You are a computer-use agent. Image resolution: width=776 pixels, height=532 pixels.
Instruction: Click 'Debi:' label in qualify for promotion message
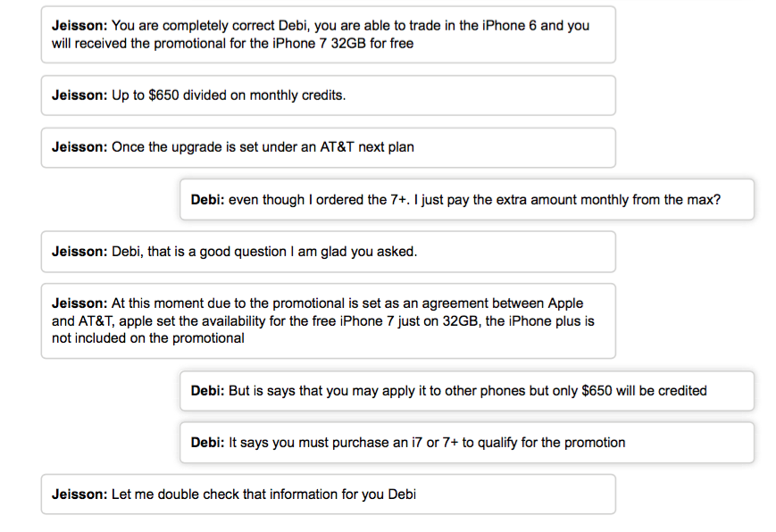pos(207,443)
